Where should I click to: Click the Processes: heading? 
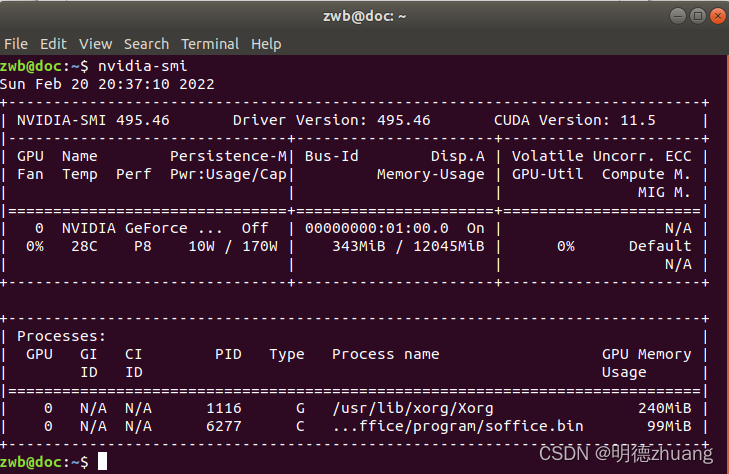point(62,336)
